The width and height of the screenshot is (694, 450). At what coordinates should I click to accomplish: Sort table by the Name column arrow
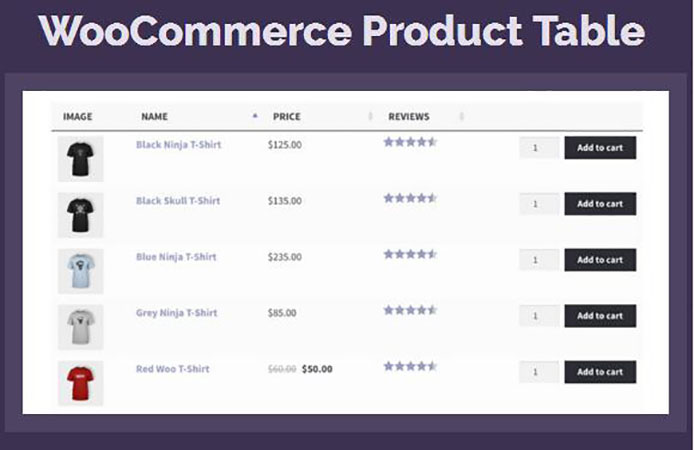255,117
